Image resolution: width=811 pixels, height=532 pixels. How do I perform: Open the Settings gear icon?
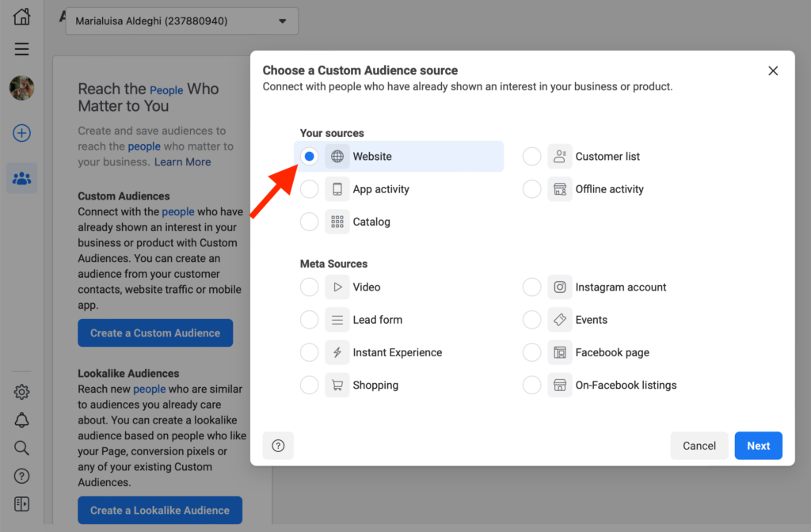21,392
